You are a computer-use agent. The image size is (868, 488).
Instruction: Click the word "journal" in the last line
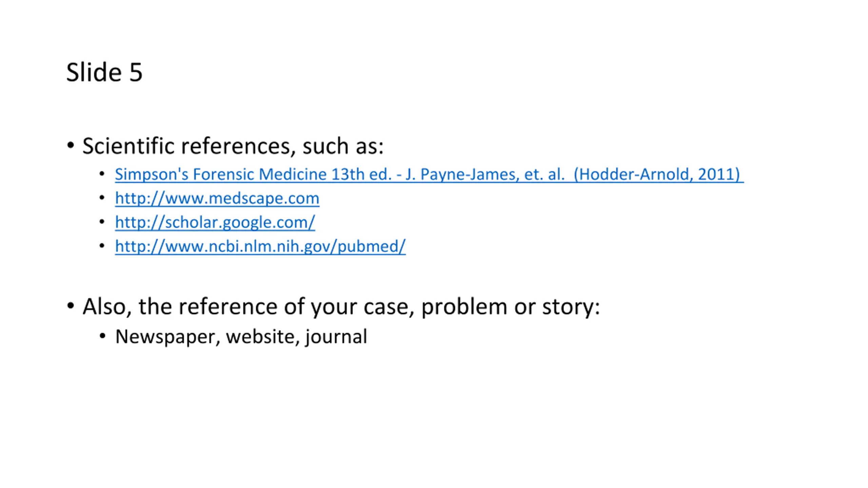click(336, 337)
